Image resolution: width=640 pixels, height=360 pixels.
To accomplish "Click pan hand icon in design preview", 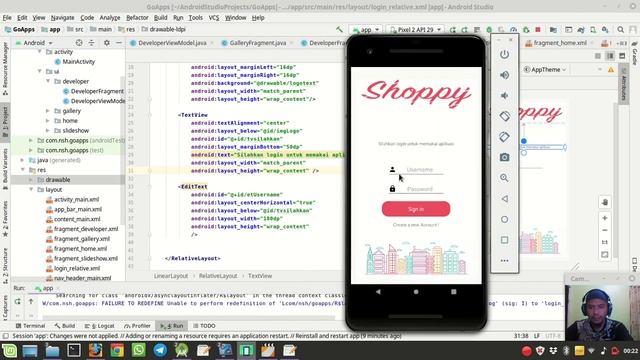I will pos(605,202).
